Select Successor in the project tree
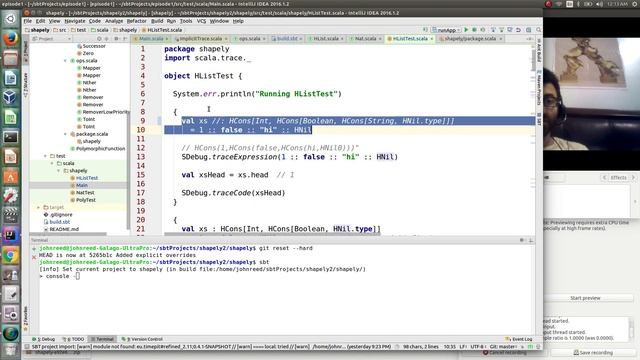 pos(94,46)
